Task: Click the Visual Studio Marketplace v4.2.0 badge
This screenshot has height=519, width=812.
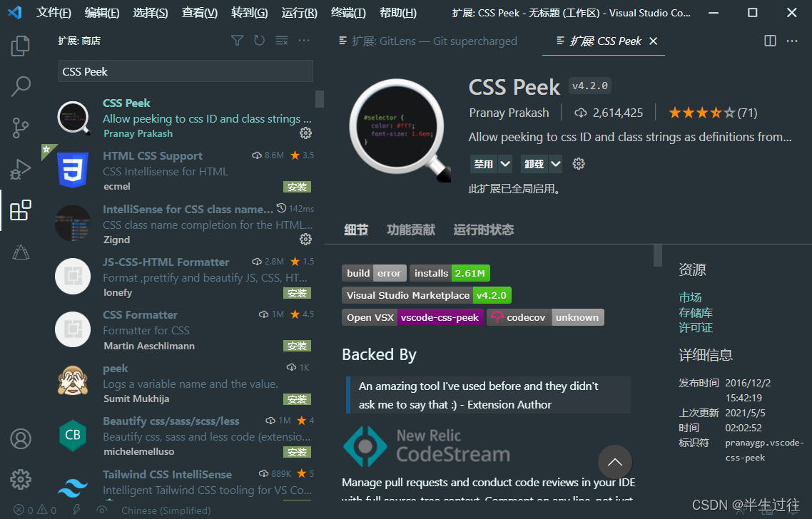Action: click(x=427, y=295)
